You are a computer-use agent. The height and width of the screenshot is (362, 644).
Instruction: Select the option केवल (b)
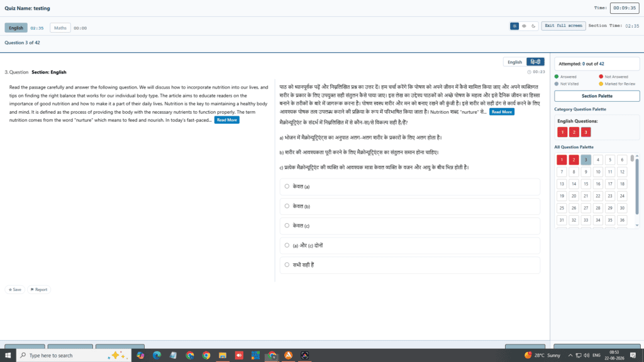pyautogui.click(x=410, y=206)
